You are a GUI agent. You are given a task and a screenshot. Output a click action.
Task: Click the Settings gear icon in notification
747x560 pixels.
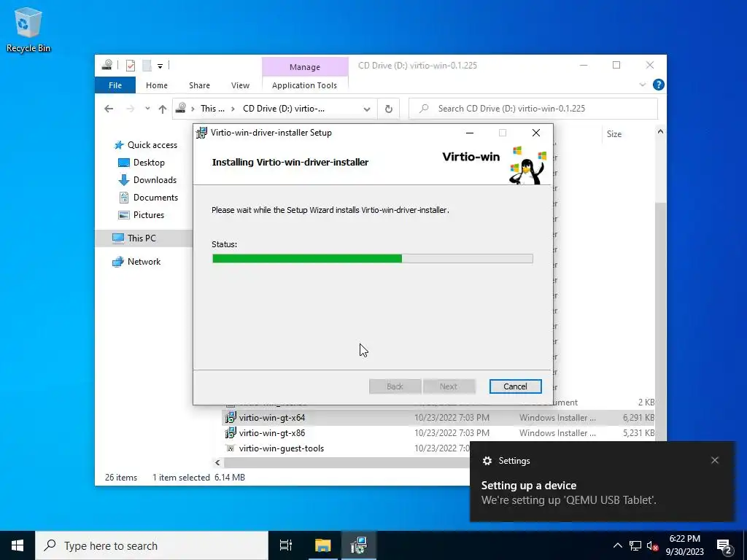tap(487, 461)
